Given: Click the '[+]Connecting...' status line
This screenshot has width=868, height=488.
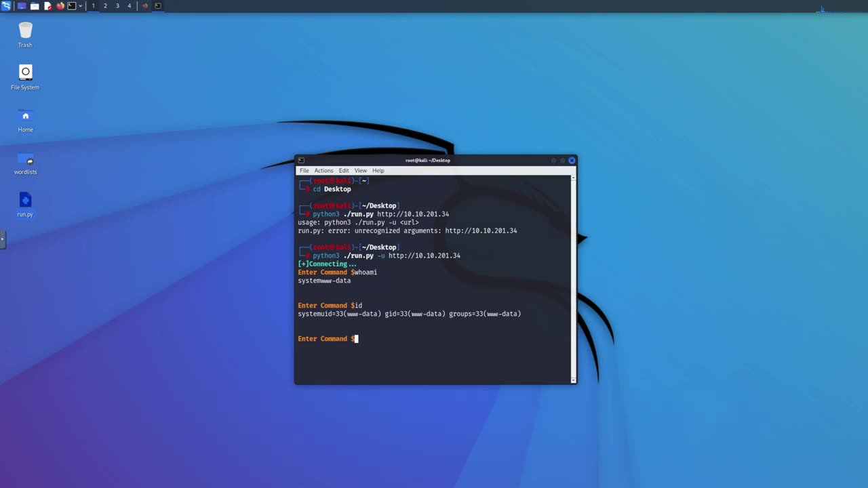Looking at the screenshot, I should click(328, 264).
